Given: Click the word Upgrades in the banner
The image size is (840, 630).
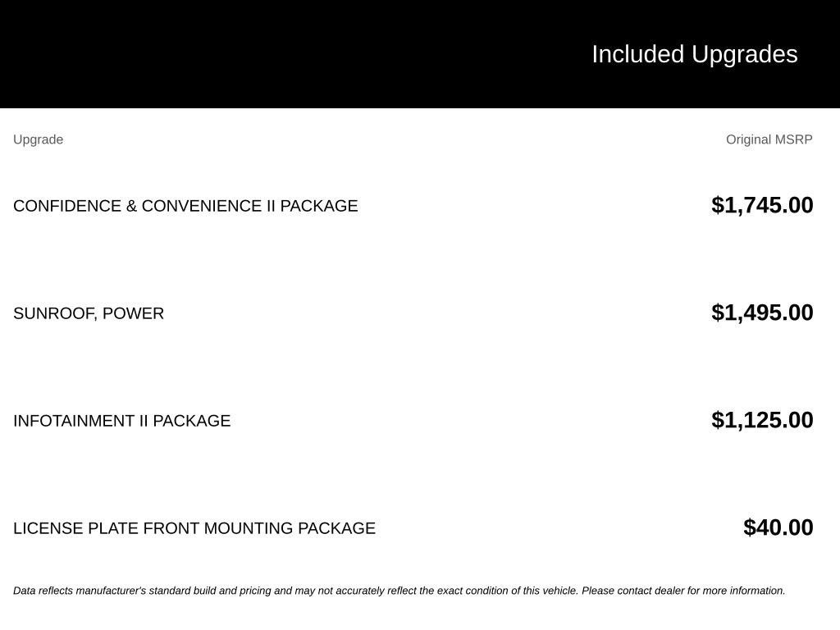Looking at the screenshot, I should [x=745, y=55].
